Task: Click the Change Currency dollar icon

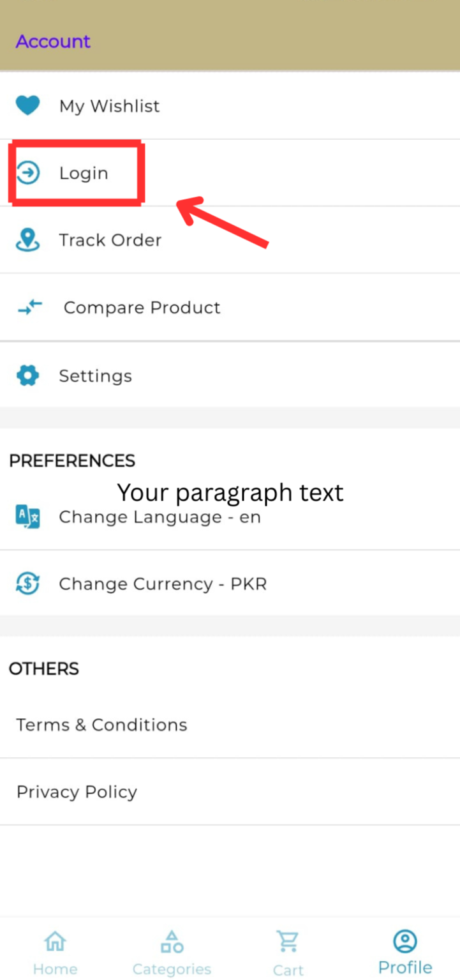Action: 27,584
